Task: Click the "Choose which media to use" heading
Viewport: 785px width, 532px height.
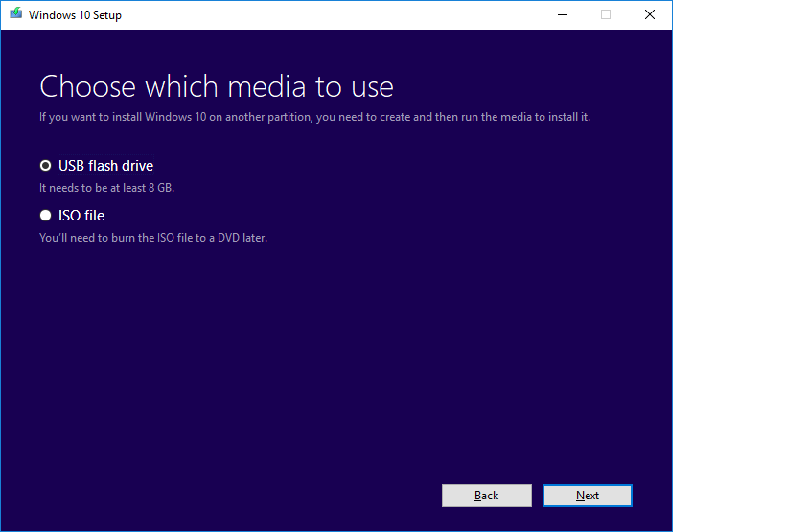Action: pyautogui.click(x=216, y=86)
